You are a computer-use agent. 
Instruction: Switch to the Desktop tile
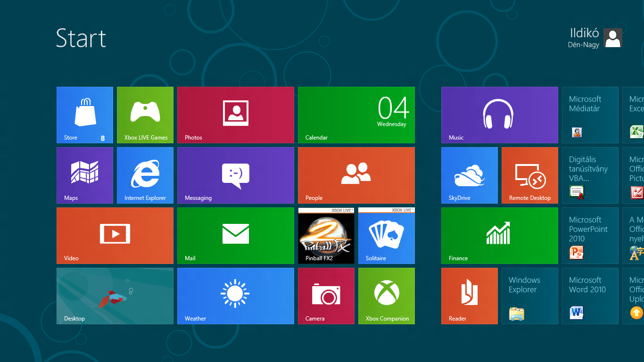115,296
